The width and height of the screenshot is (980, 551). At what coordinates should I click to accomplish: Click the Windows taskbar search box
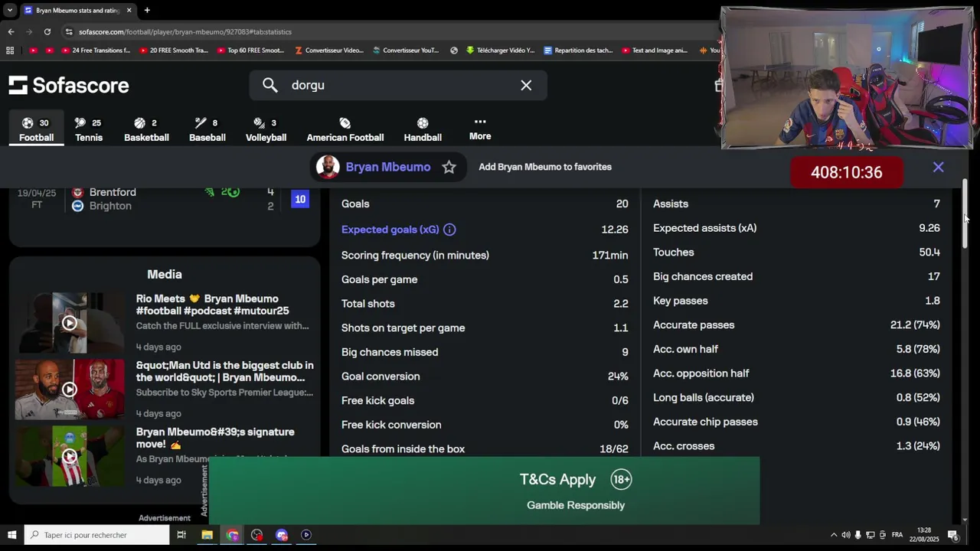click(96, 535)
